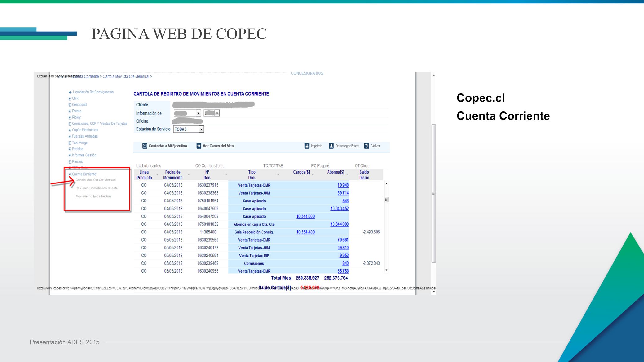The image size is (644, 362).
Task: Click the browser page scrollbar thumb
Action: pyautogui.click(x=434, y=193)
